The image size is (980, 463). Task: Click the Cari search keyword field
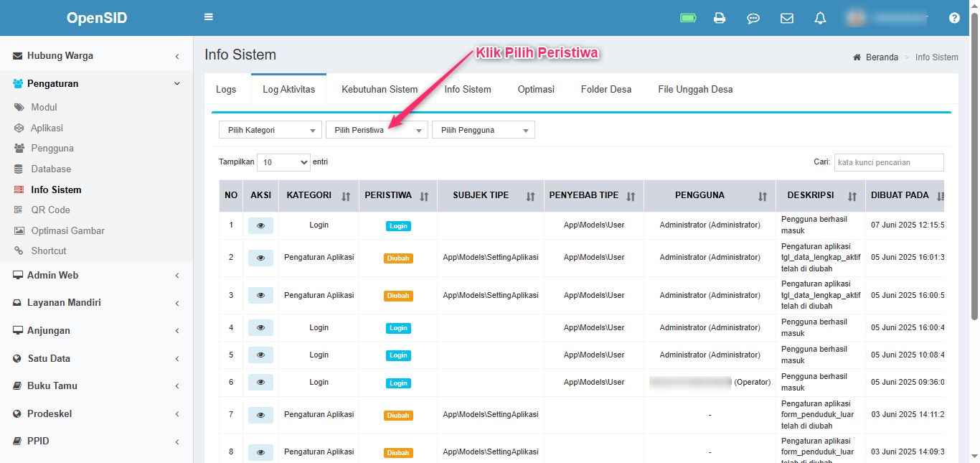coord(889,162)
